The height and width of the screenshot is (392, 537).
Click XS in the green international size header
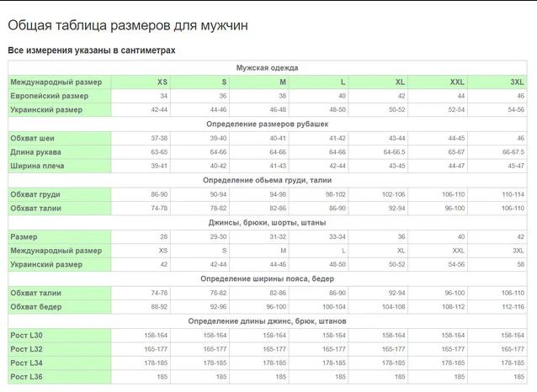coord(162,82)
